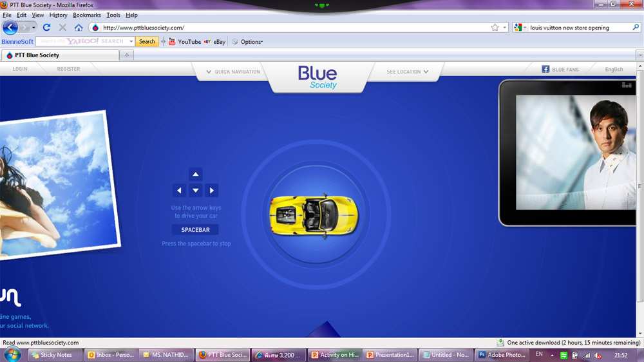Open a new tab with plus button
Viewport: 644px width, 362px height.
point(126,55)
